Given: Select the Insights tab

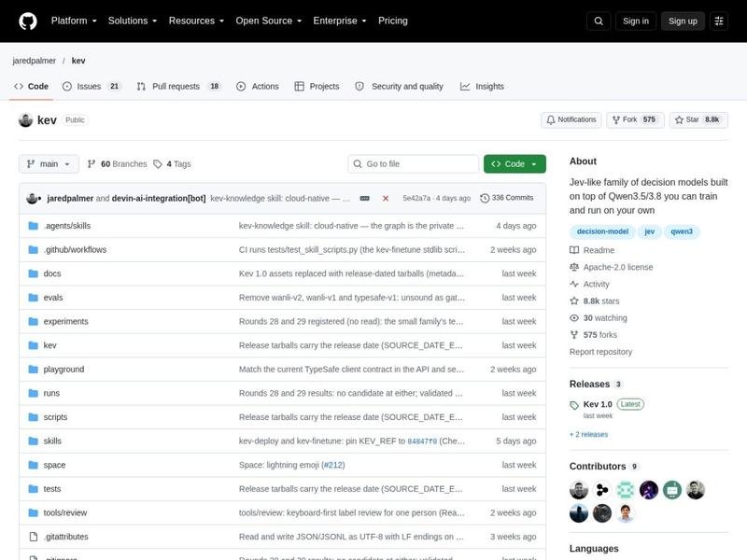Looking at the screenshot, I should click(482, 87).
